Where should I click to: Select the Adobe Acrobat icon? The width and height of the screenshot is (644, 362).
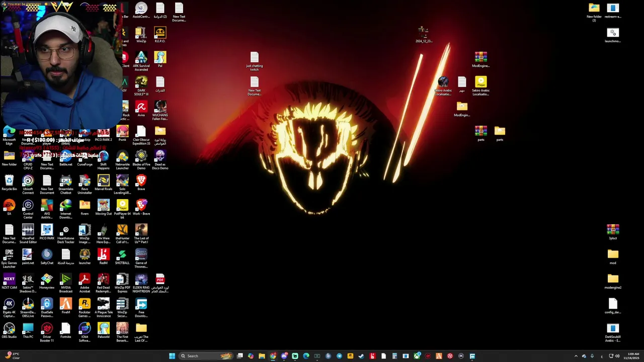pyautogui.click(x=85, y=283)
